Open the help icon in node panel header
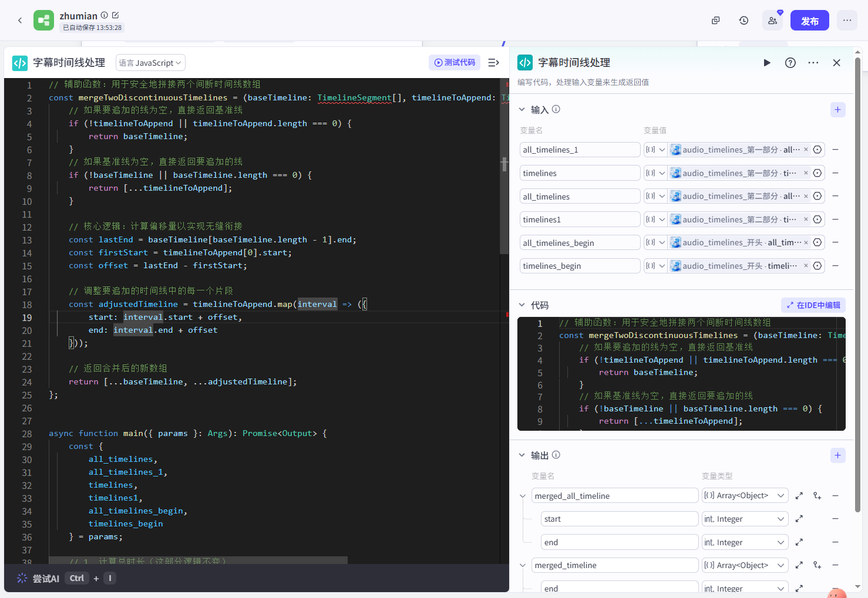This screenshot has width=868, height=598. (790, 63)
